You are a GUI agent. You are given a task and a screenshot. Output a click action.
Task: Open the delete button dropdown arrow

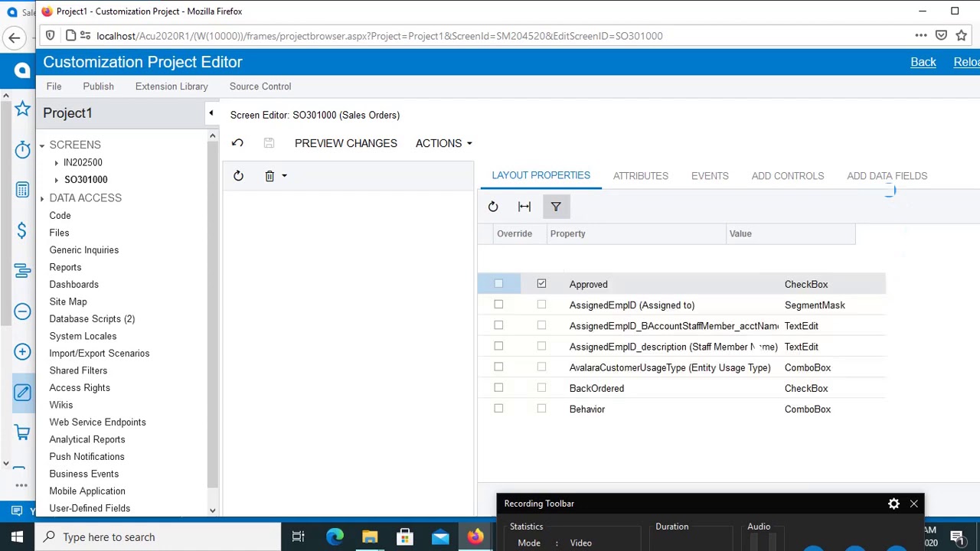(x=284, y=176)
